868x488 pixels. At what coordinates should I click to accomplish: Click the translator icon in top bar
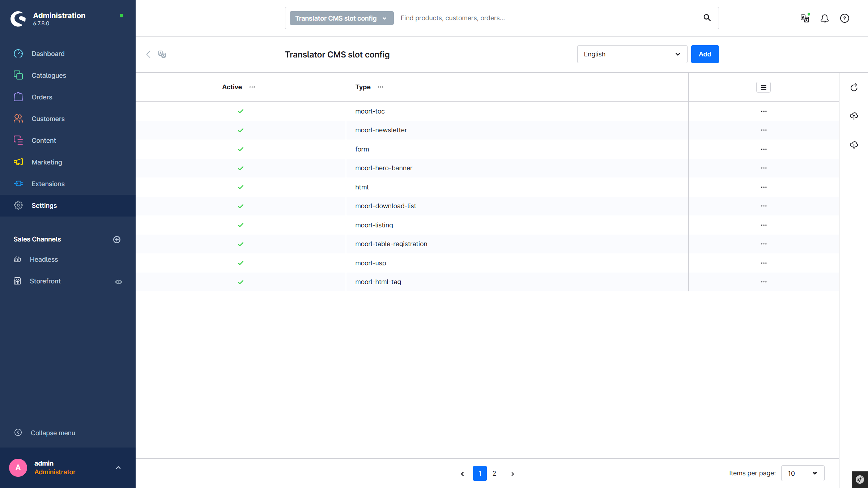(805, 18)
